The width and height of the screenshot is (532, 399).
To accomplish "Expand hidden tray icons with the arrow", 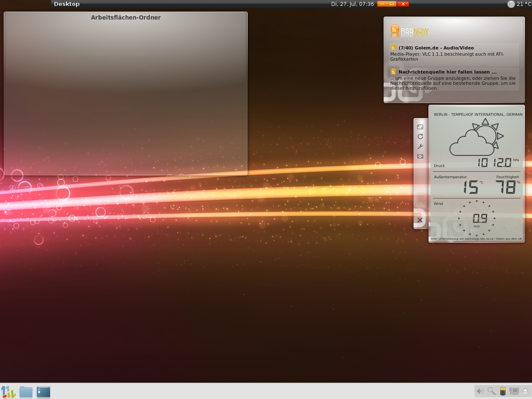I will click(x=525, y=391).
